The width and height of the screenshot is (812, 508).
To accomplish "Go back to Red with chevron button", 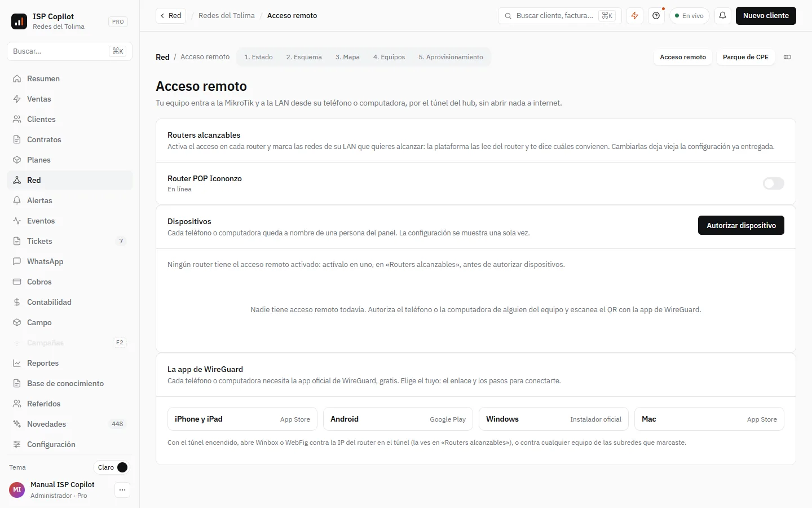I will tap(170, 16).
